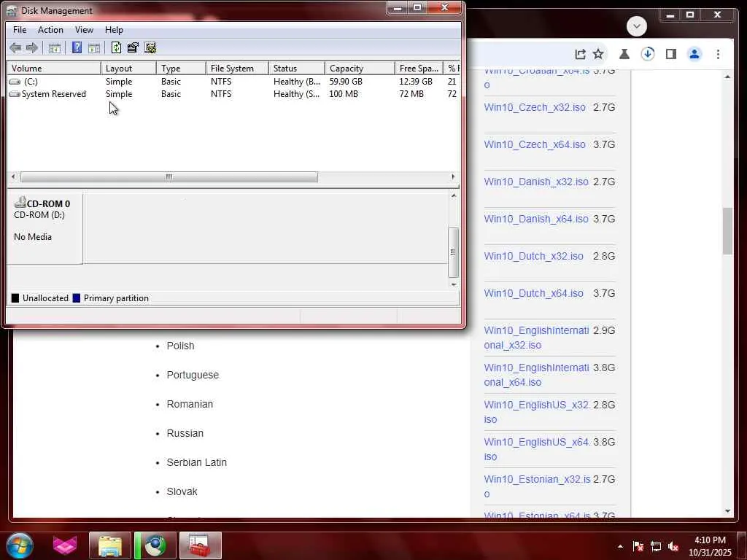Open the Win10_EnglishInternational_x64.iso link
The width and height of the screenshot is (747, 560).
536,375
